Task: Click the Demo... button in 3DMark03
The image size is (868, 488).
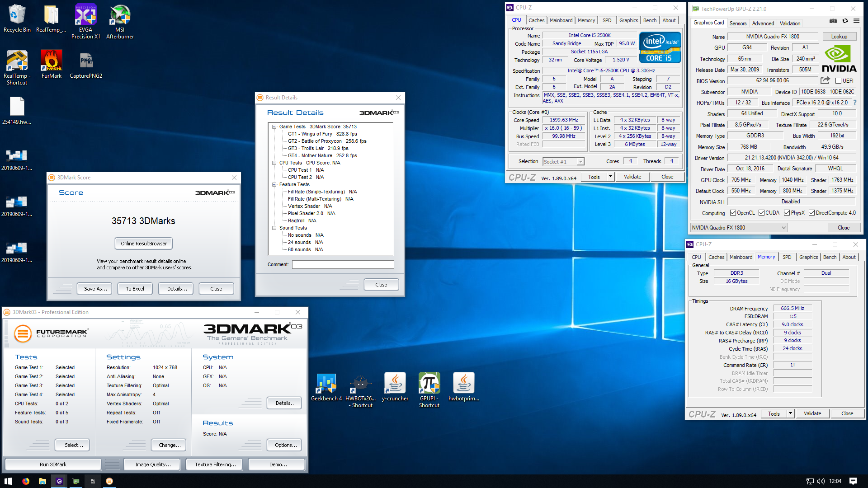Action: [278, 465]
